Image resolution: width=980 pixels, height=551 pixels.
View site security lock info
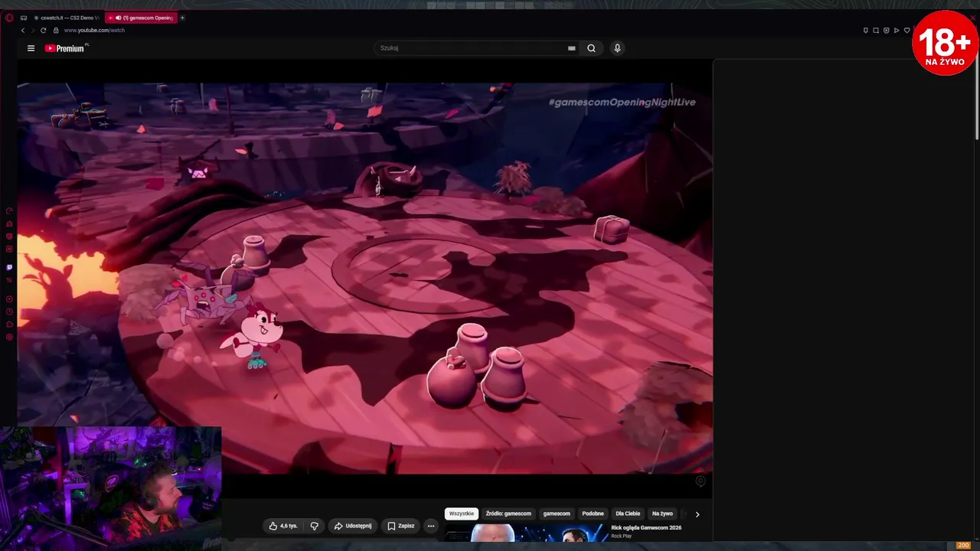(x=56, y=31)
